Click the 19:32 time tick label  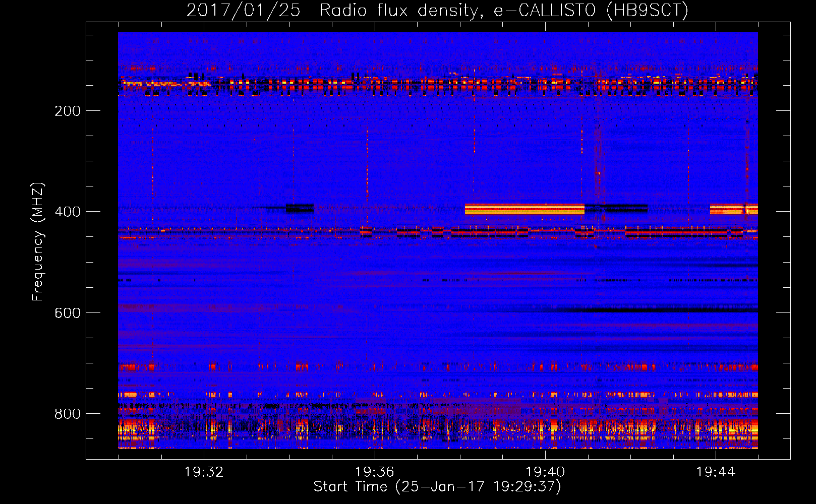pyautogui.click(x=204, y=472)
